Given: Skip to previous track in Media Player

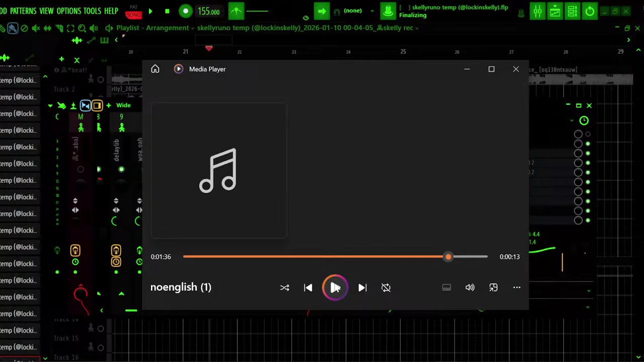Looking at the screenshot, I should [x=308, y=288].
